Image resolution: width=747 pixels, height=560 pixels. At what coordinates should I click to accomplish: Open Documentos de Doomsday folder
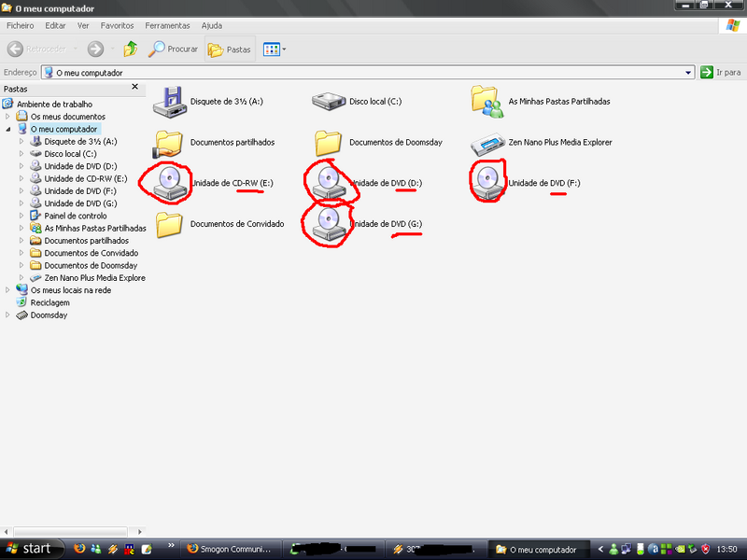point(329,143)
